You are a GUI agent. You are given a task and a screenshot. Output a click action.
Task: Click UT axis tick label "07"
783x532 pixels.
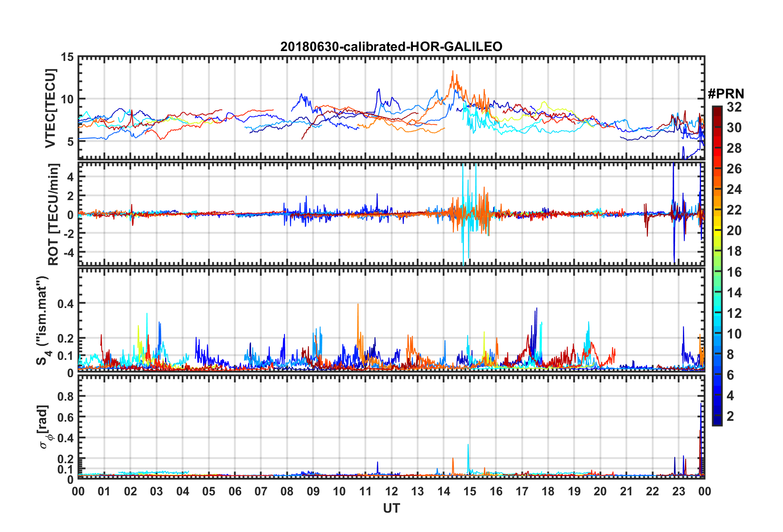click(x=261, y=491)
